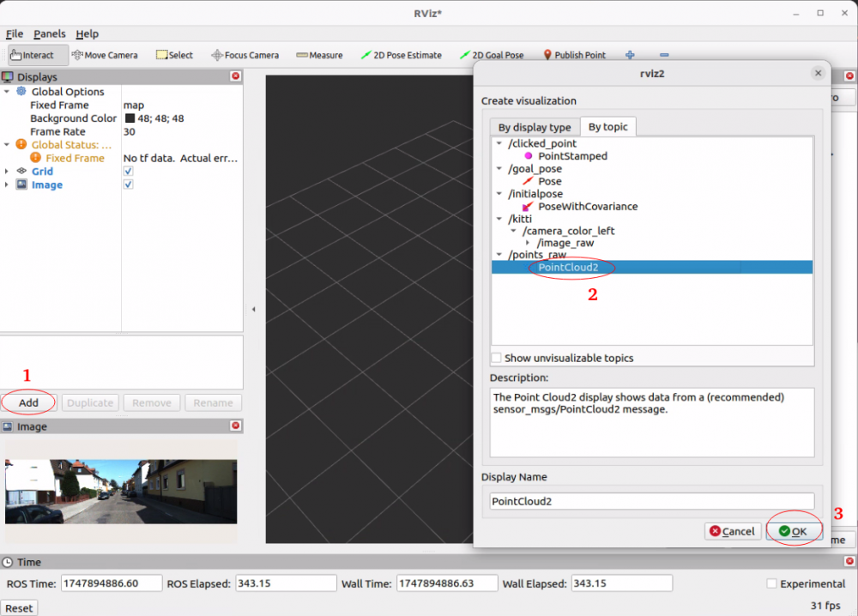The image size is (858, 616).
Task: Select the Move Camera tool
Action: pos(105,54)
